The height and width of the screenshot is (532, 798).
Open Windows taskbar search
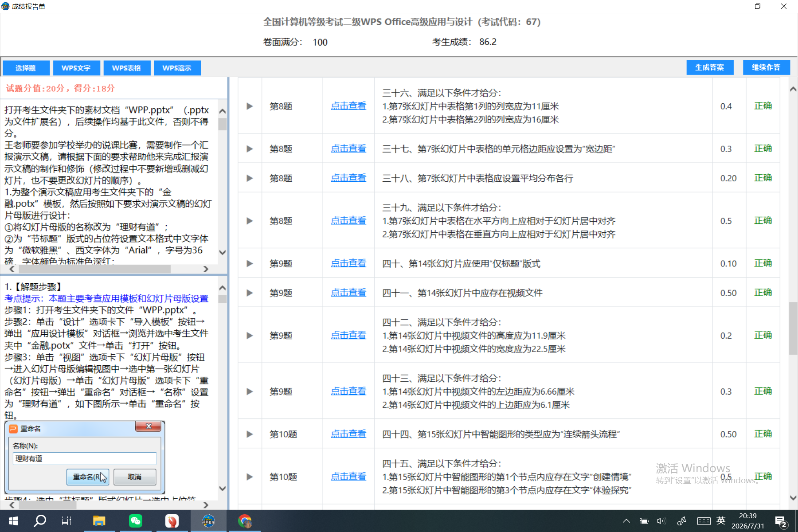click(x=40, y=521)
